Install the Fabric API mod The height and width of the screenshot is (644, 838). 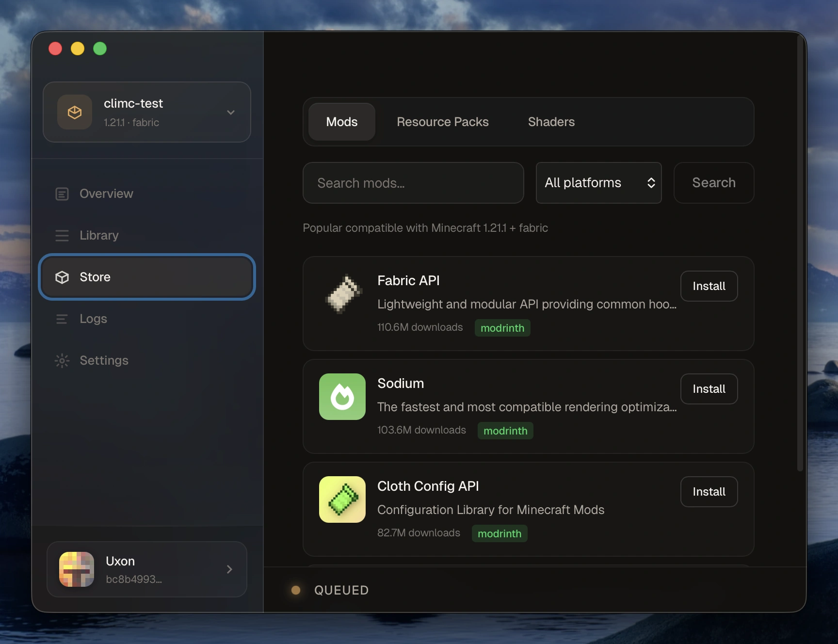(709, 286)
